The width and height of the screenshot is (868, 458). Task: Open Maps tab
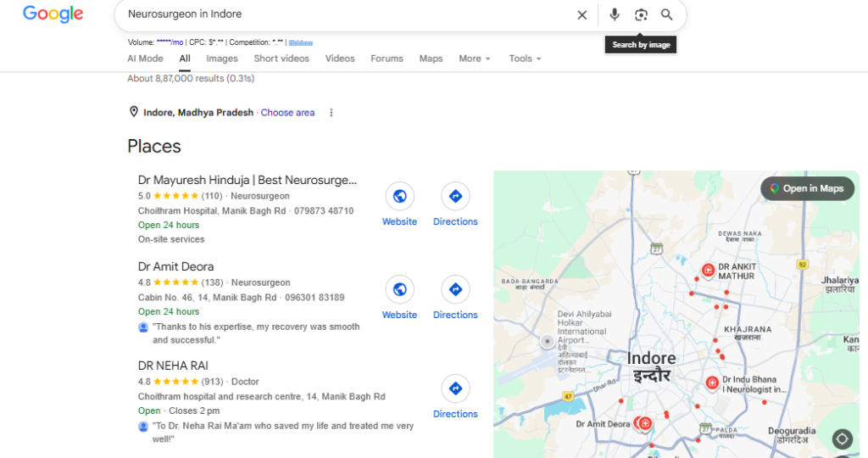(x=431, y=59)
